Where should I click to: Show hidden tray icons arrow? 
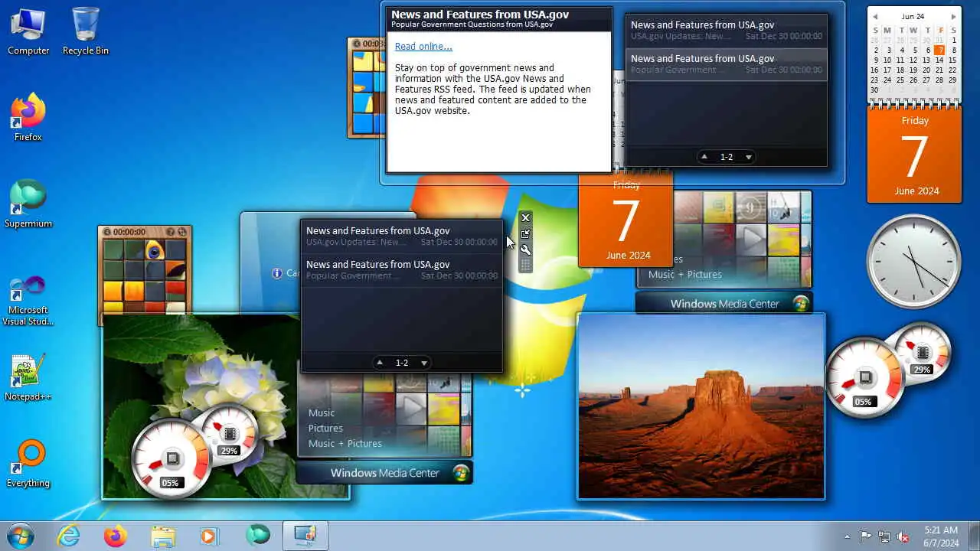point(847,536)
